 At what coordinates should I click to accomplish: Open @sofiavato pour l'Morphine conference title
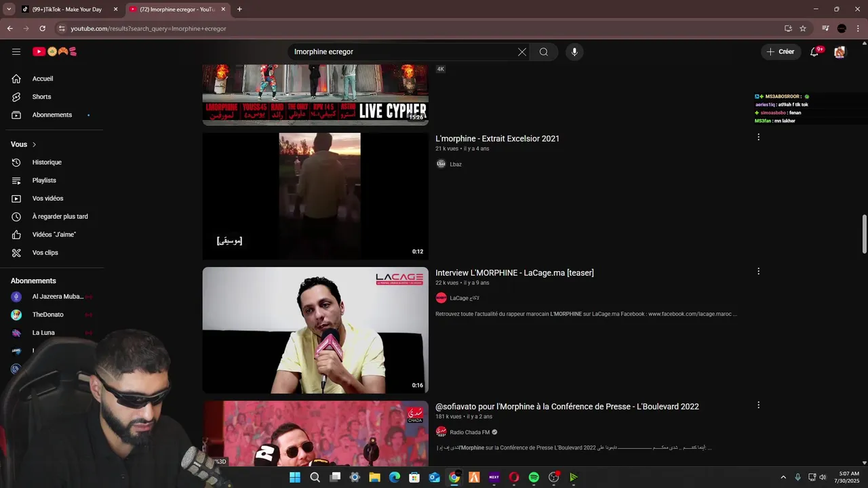567,407
